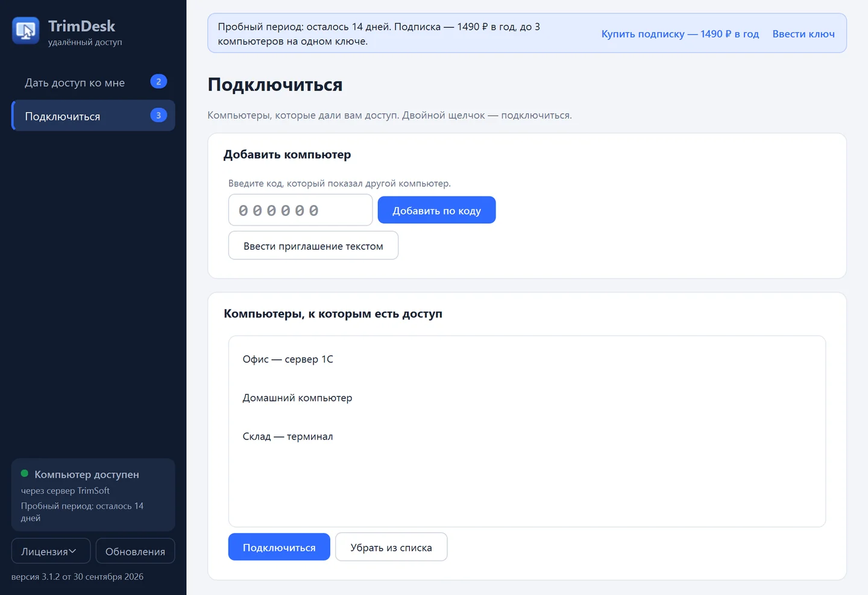Select "Домашний компьютер" in the list
This screenshot has height=595, width=868.
527,398
